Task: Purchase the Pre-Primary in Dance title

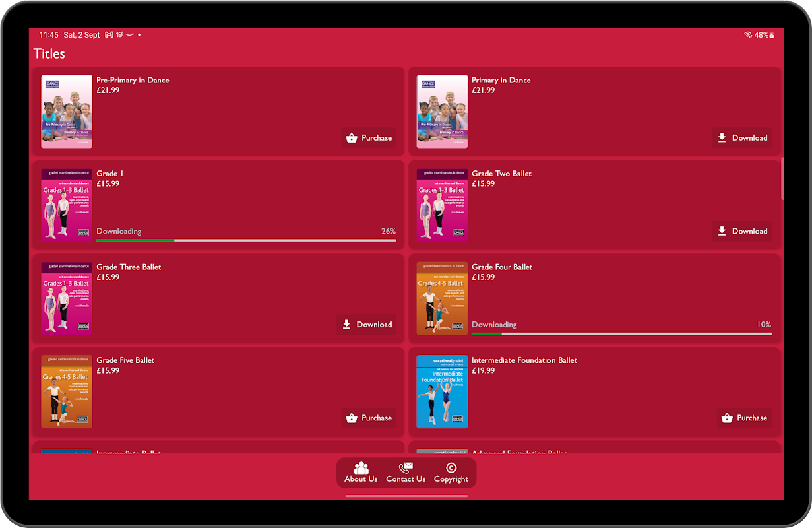Action: (369, 138)
